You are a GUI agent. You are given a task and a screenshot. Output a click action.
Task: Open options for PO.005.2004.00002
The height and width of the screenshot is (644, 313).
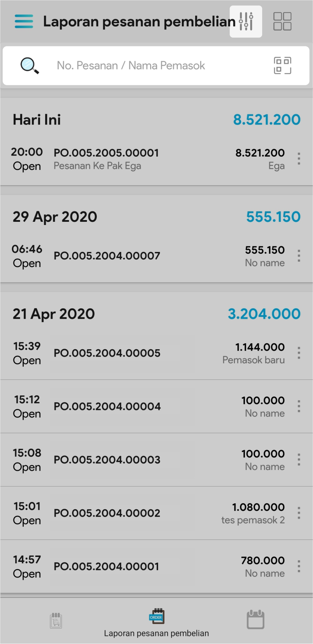pos(299,513)
